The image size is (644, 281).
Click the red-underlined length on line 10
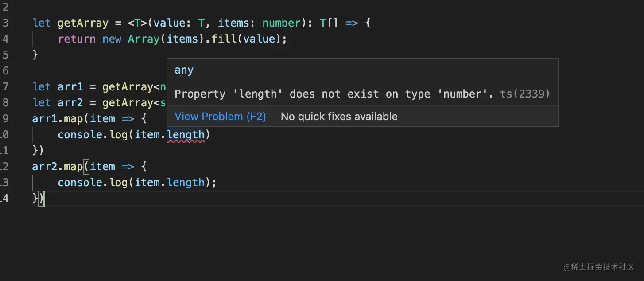(186, 135)
